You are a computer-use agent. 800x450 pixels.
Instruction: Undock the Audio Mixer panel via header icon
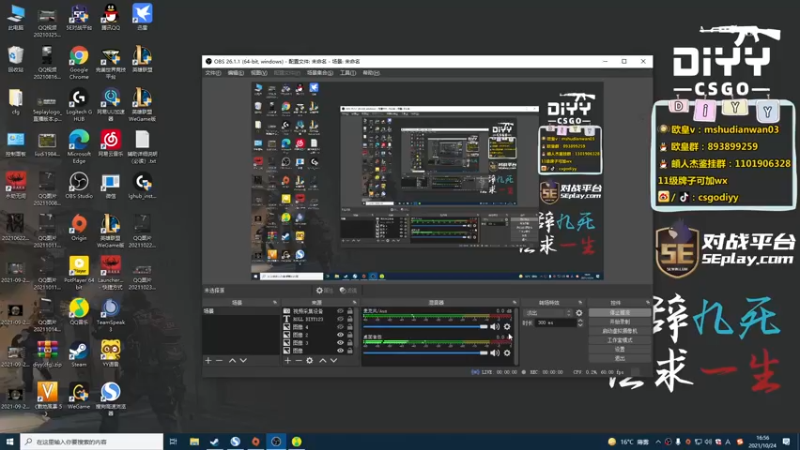[x=514, y=303]
